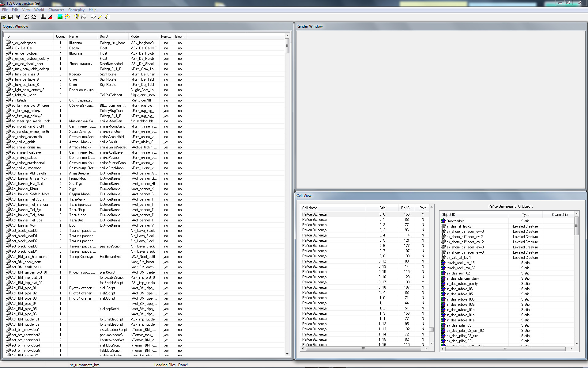
Task: Open the sounds speaker icon
Action: 107,17
